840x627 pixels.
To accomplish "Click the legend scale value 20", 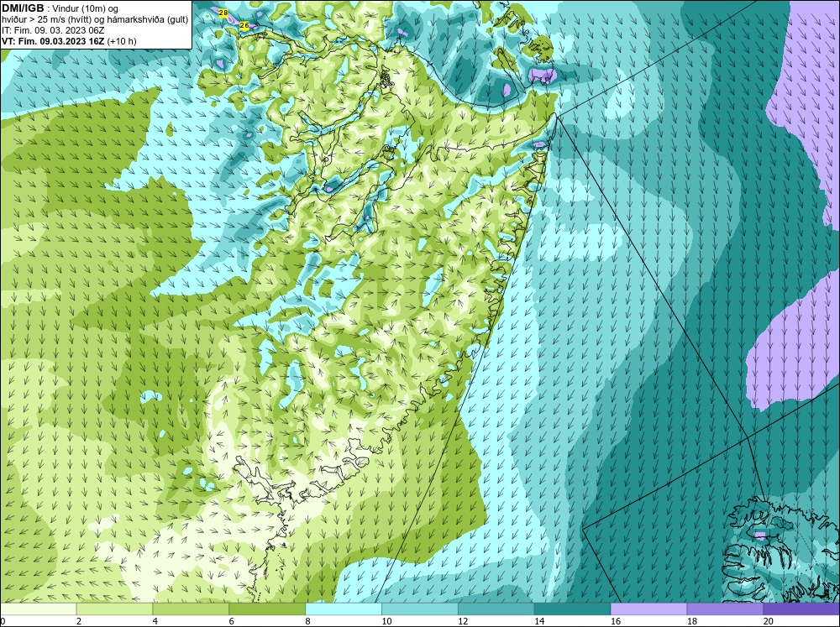I will coord(769,621).
